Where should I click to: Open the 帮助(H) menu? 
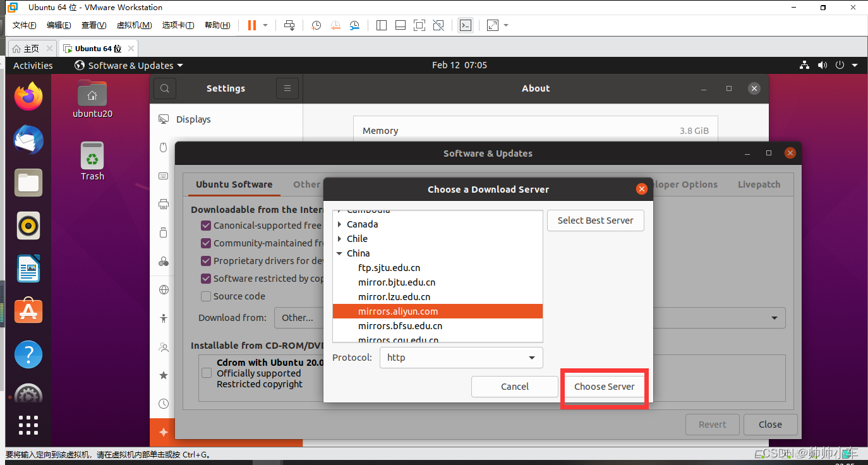pos(217,25)
